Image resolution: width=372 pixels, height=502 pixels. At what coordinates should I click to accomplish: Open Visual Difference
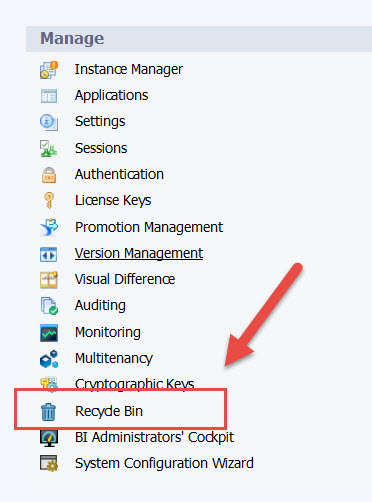coord(125,279)
